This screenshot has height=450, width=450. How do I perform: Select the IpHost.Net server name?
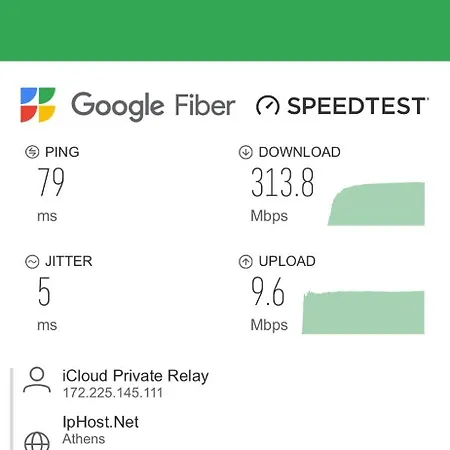pos(100,422)
